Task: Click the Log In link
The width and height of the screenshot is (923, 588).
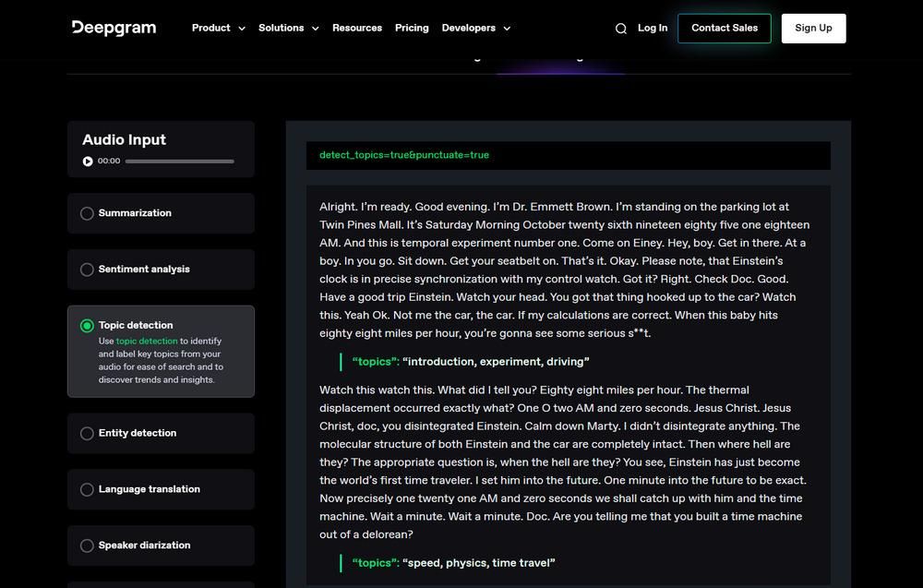Action: pyautogui.click(x=653, y=28)
